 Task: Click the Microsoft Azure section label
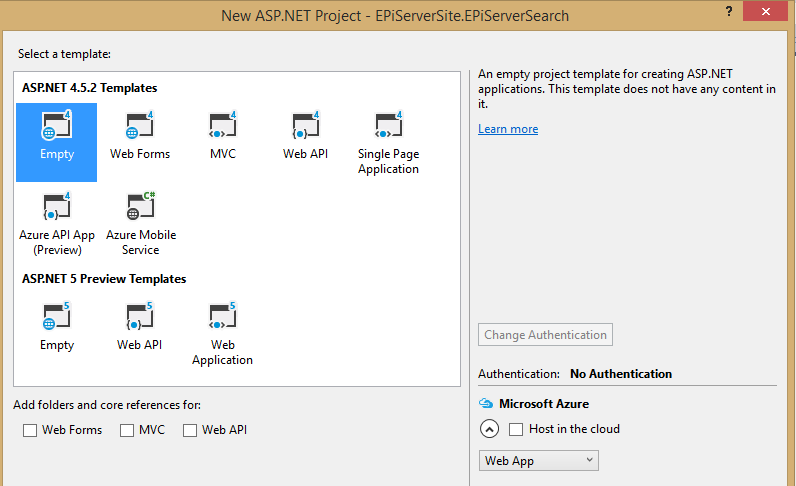tap(544, 404)
